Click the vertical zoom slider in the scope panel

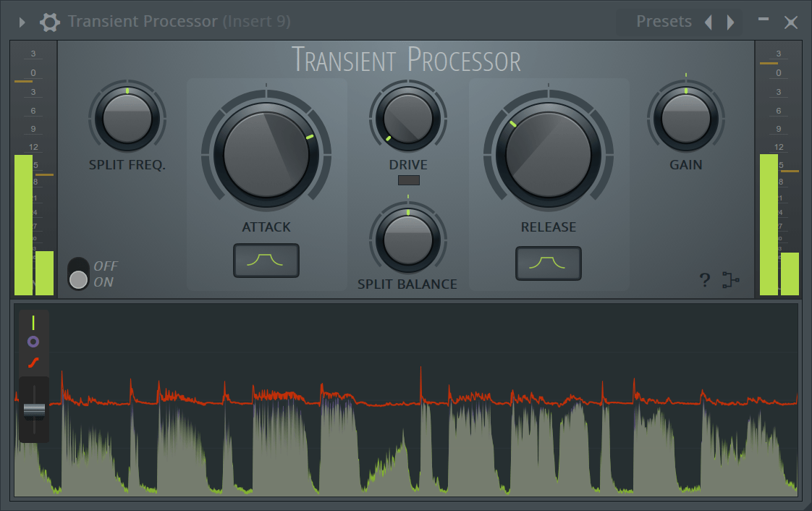click(x=33, y=409)
